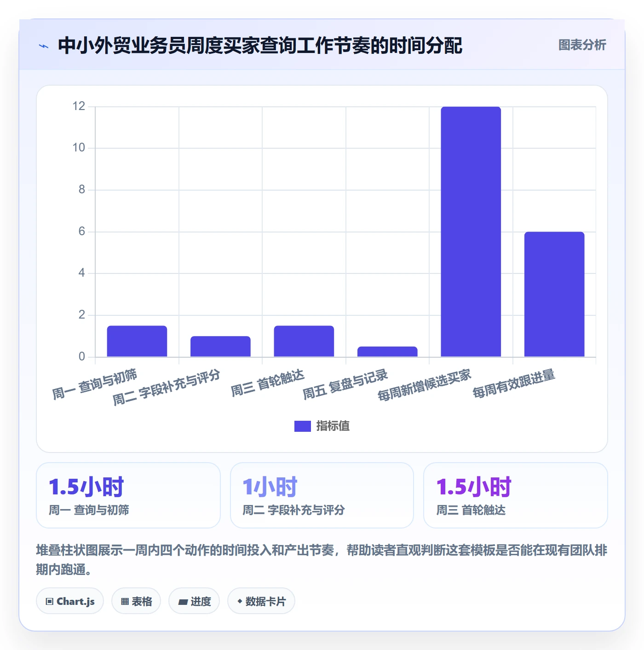
Task: Click the Chart.js tag chip
Action: (x=70, y=601)
